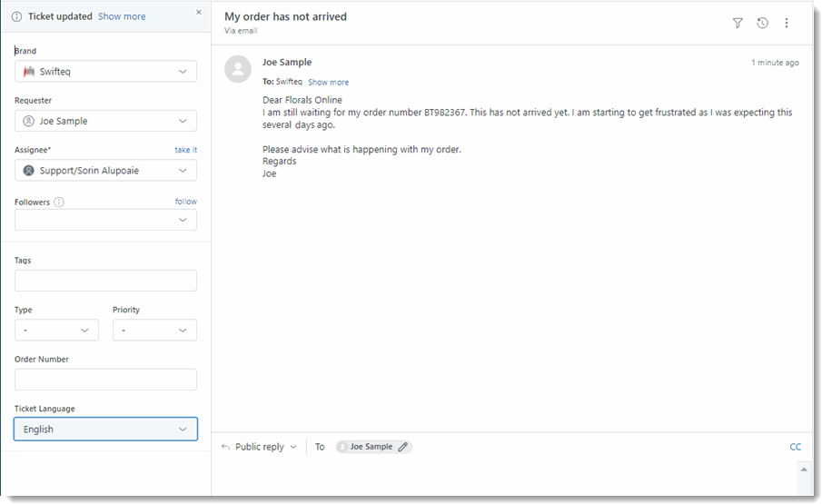This screenshot has width=822, height=504.
Task: Click the Please advise what is happening line
Action: pyautogui.click(x=361, y=149)
